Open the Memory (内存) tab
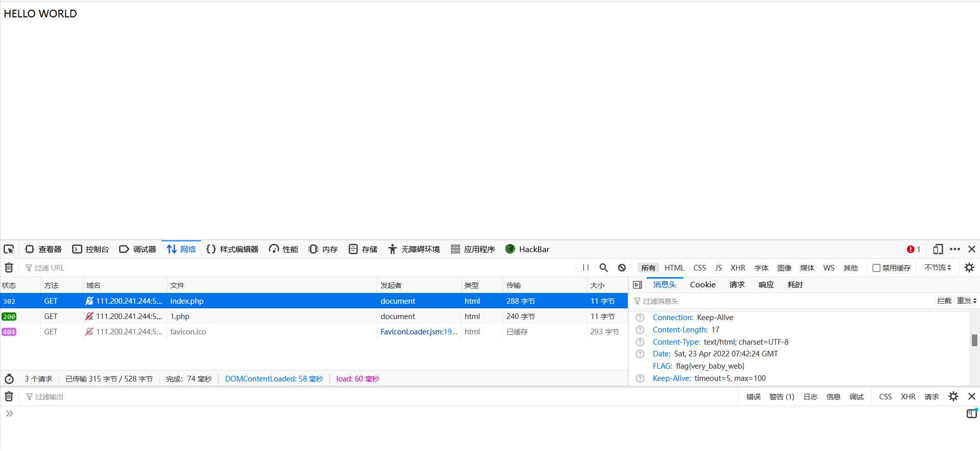The image size is (980, 451). coord(323,249)
